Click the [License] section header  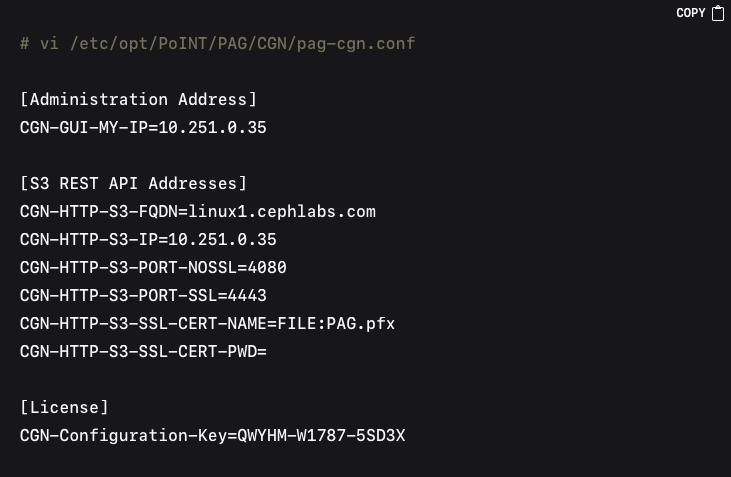pyautogui.click(x=64, y=407)
